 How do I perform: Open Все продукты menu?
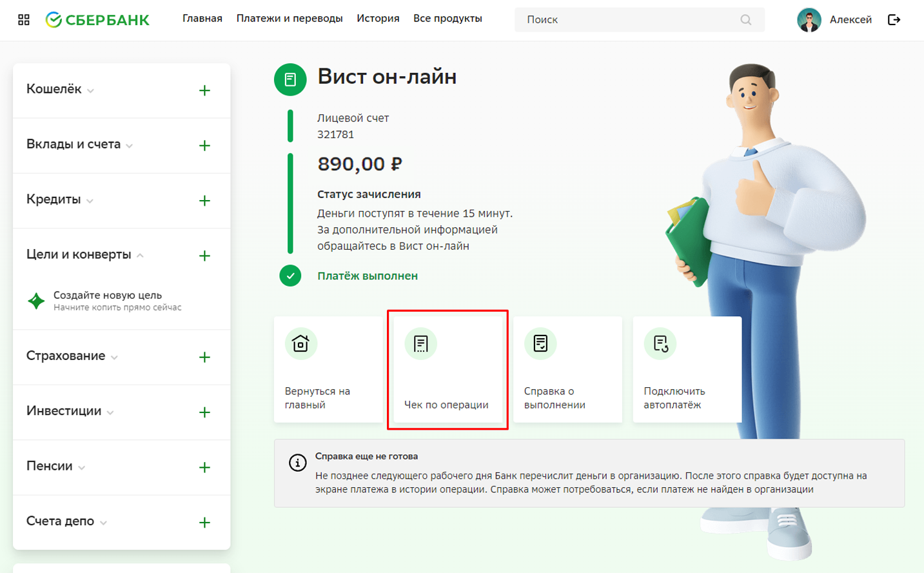coord(447,19)
